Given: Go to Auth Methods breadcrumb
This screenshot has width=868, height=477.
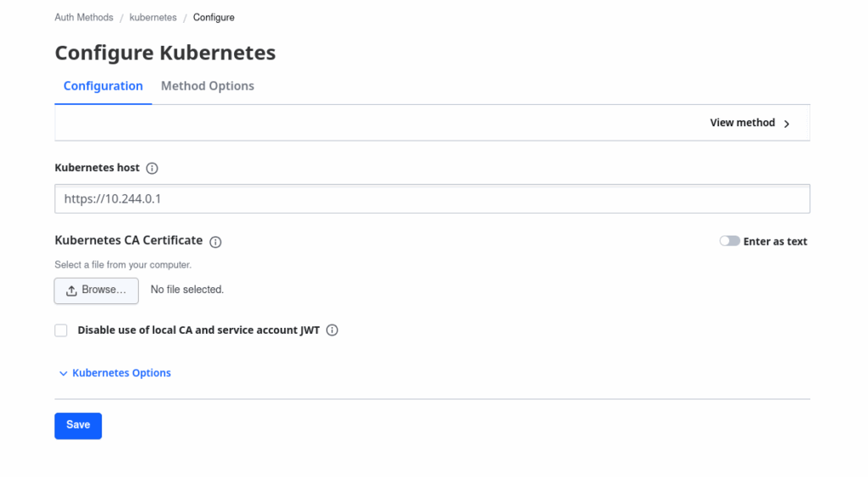Looking at the screenshot, I should [x=84, y=17].
